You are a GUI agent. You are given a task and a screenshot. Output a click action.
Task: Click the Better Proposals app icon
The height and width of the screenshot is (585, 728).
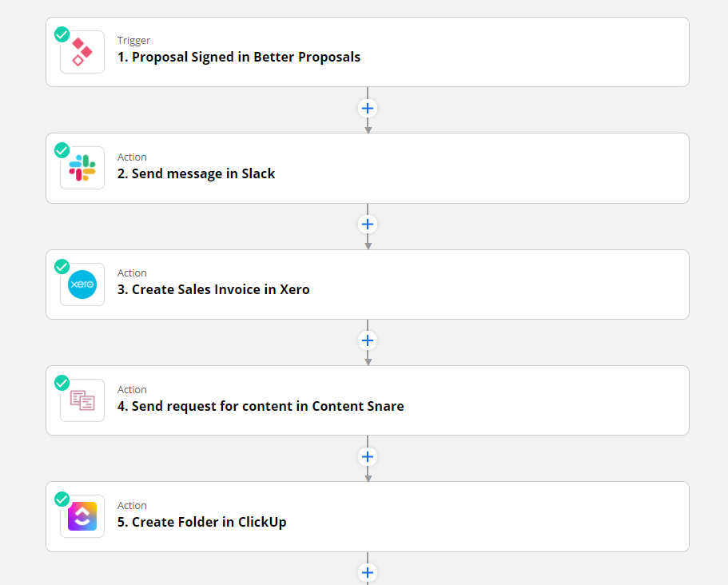tap(82, 52)
